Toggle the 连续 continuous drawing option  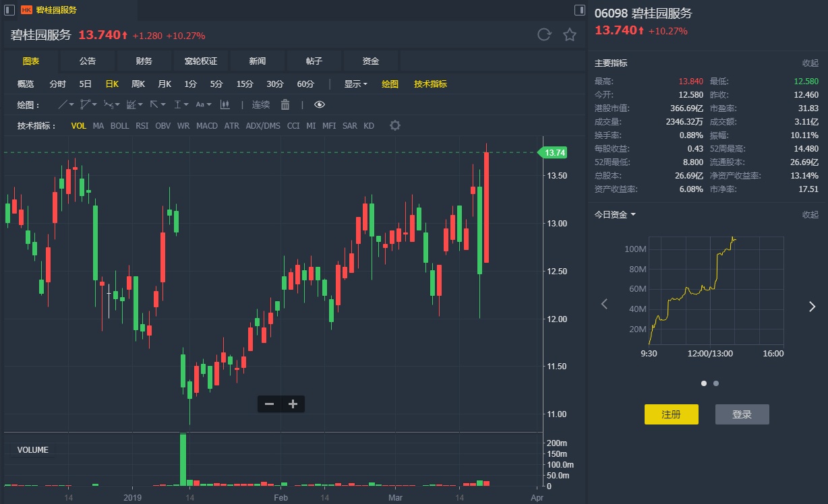coord(261,104)
